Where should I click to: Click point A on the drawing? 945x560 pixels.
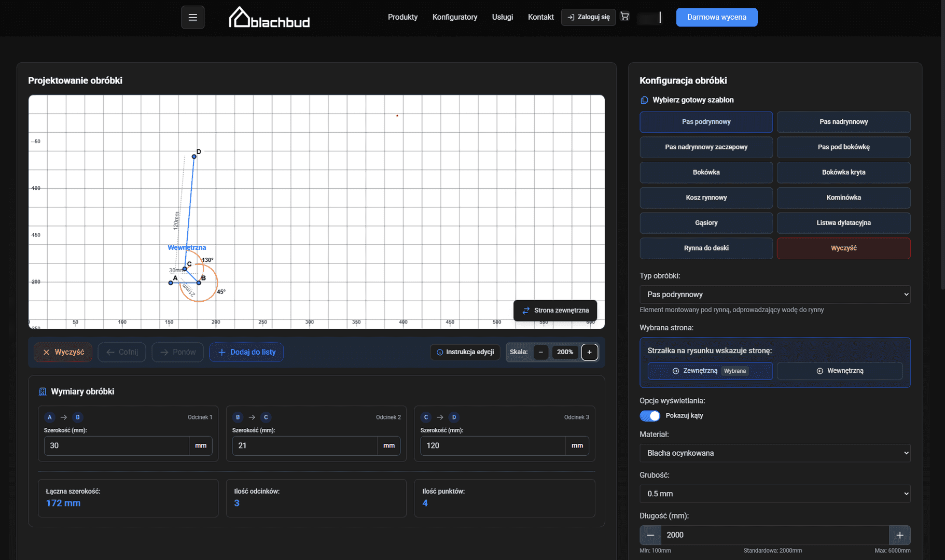[x=171, y=283]
